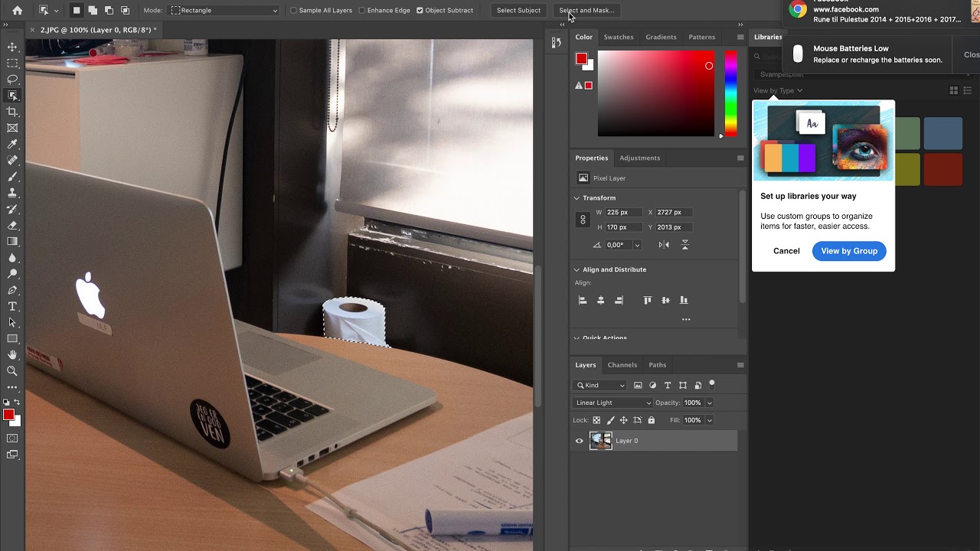Click the Select and Mask button
Viewport: 980px width, 551px height.
click(x=586, y=11)
